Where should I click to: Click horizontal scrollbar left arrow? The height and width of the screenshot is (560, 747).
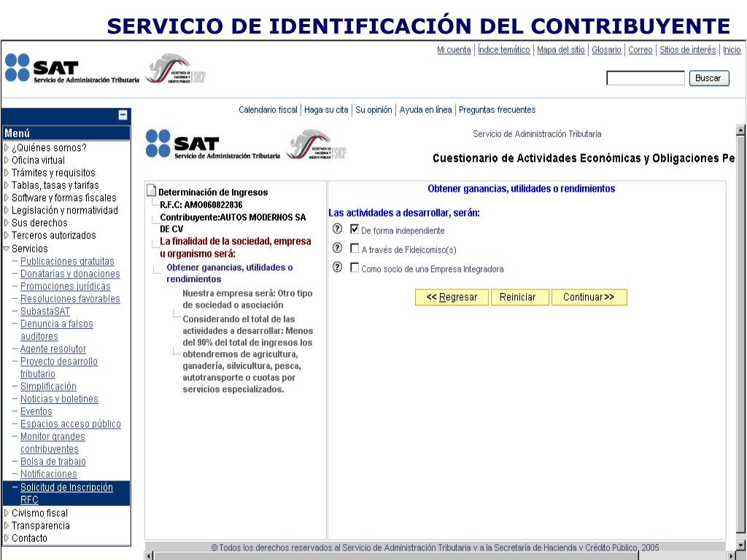pos(149,556)
